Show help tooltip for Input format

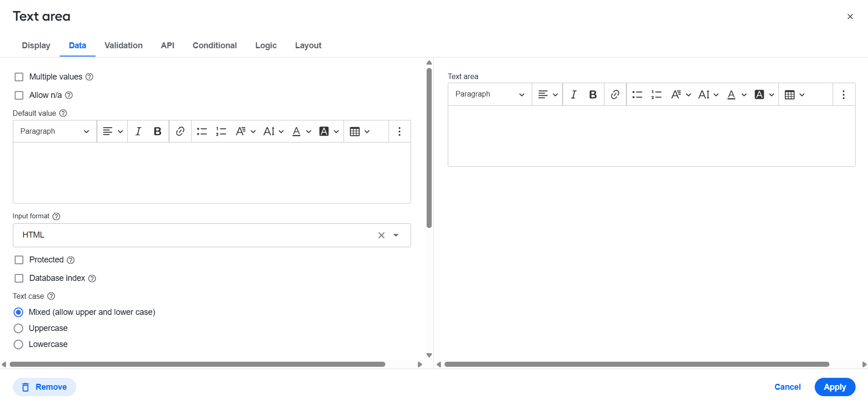point(56,216)
